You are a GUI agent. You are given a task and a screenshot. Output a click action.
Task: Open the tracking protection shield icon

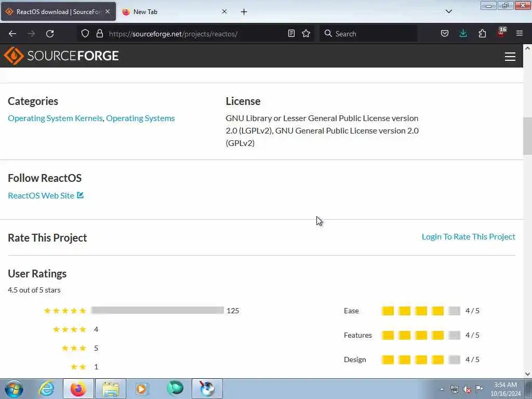tap(85, 33)
